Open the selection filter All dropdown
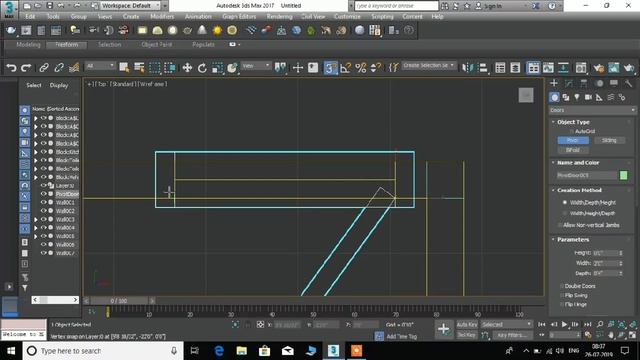Viewport: 640px width, 360px height. 100,66
